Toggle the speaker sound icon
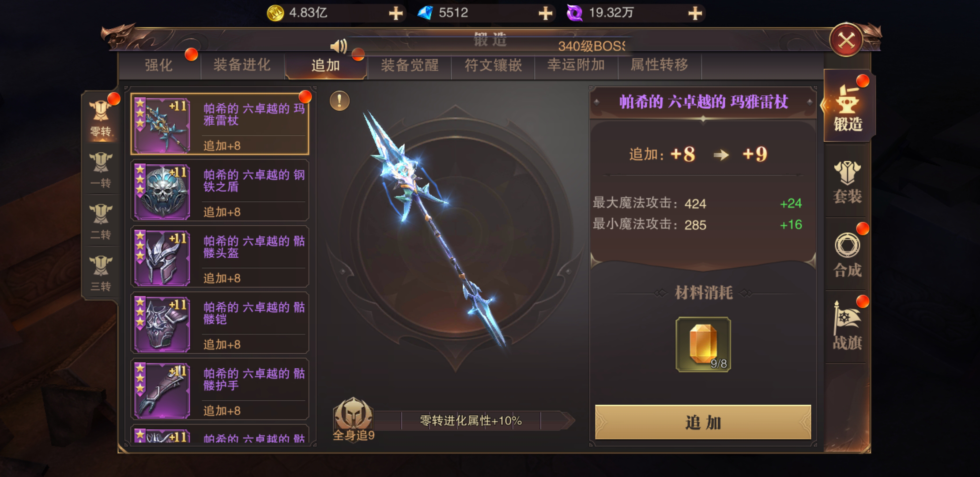This screenshot has width=980, height=477. coord(339,46)
